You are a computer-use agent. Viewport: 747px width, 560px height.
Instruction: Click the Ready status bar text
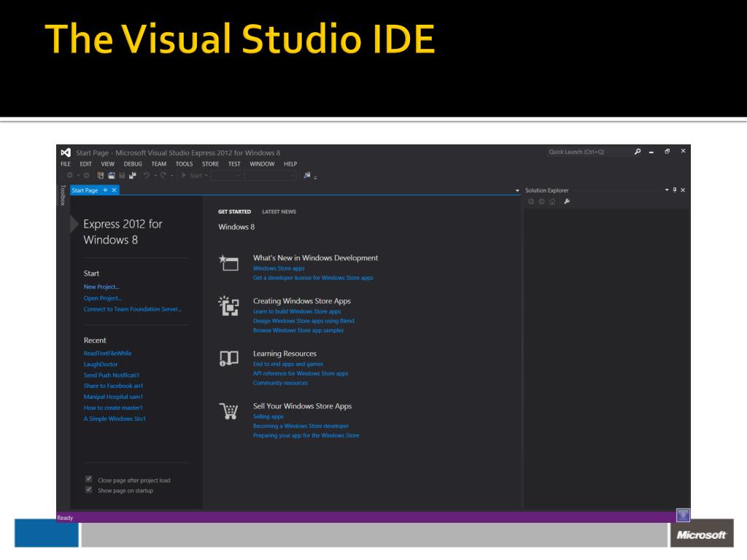point(65,518)
